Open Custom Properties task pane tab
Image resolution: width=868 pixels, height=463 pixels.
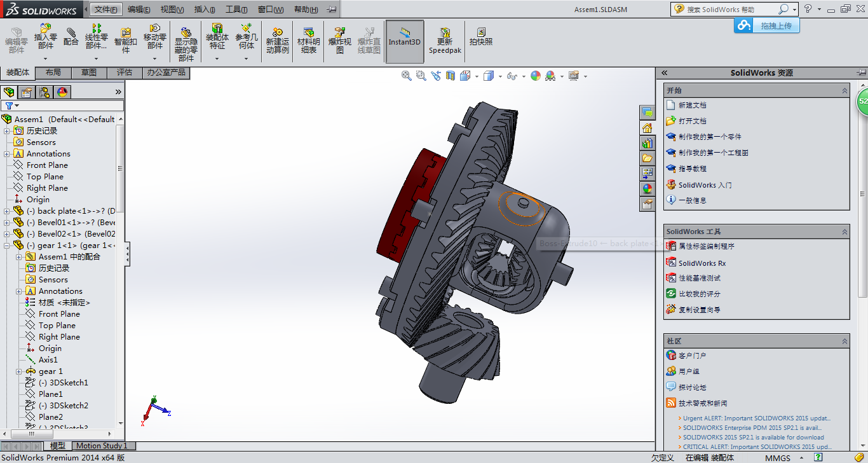click(647, 204)
